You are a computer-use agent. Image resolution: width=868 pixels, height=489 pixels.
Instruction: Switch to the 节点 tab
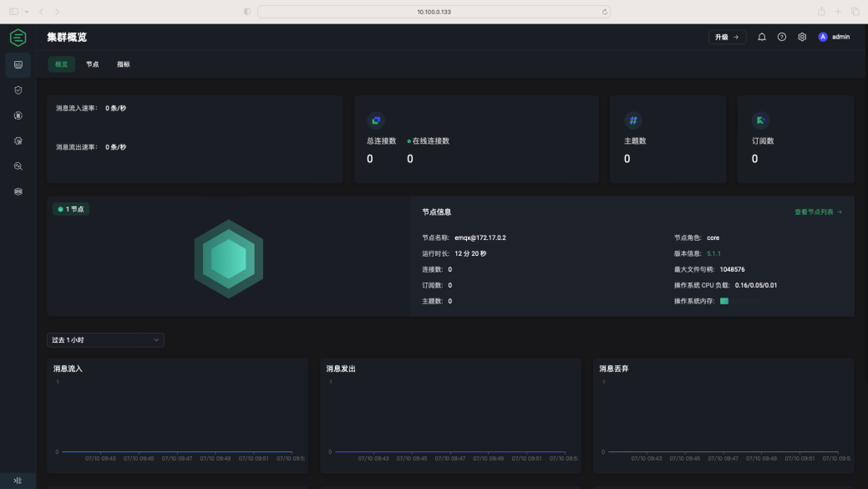coord(92,64)
